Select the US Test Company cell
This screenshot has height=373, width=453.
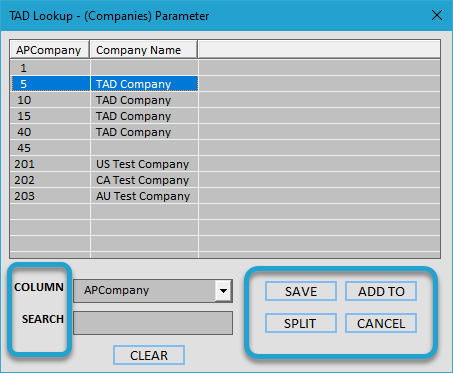coord(144,164)
